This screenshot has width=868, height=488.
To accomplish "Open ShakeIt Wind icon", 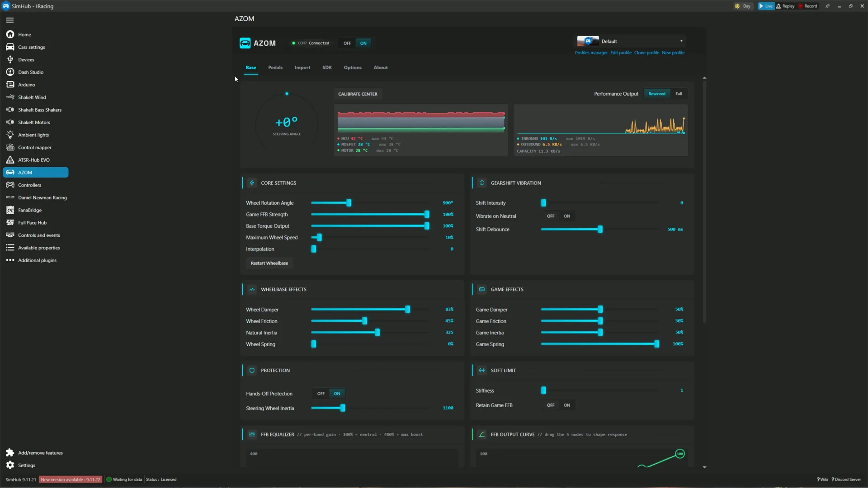I will click(x=10, y=97).
